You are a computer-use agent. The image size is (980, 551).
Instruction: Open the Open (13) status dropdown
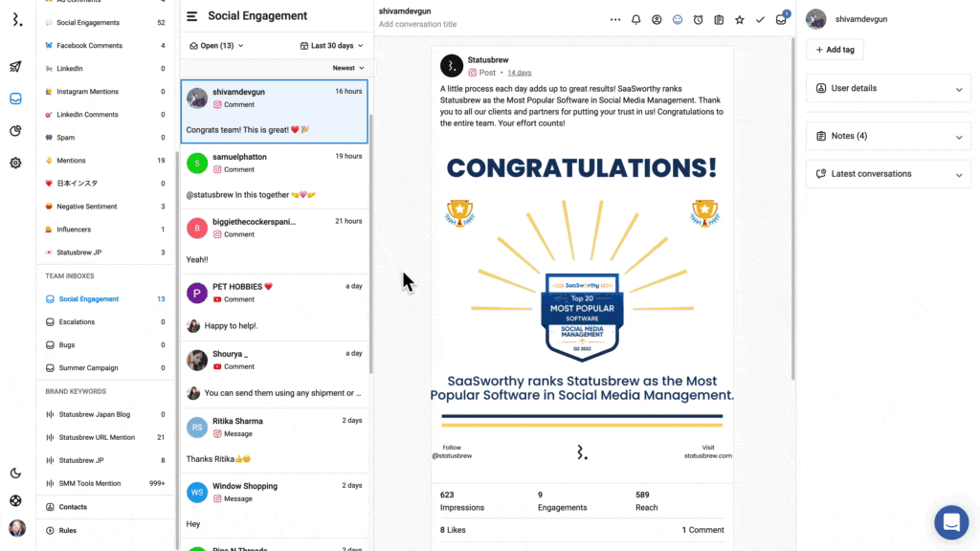click(216, 45)
